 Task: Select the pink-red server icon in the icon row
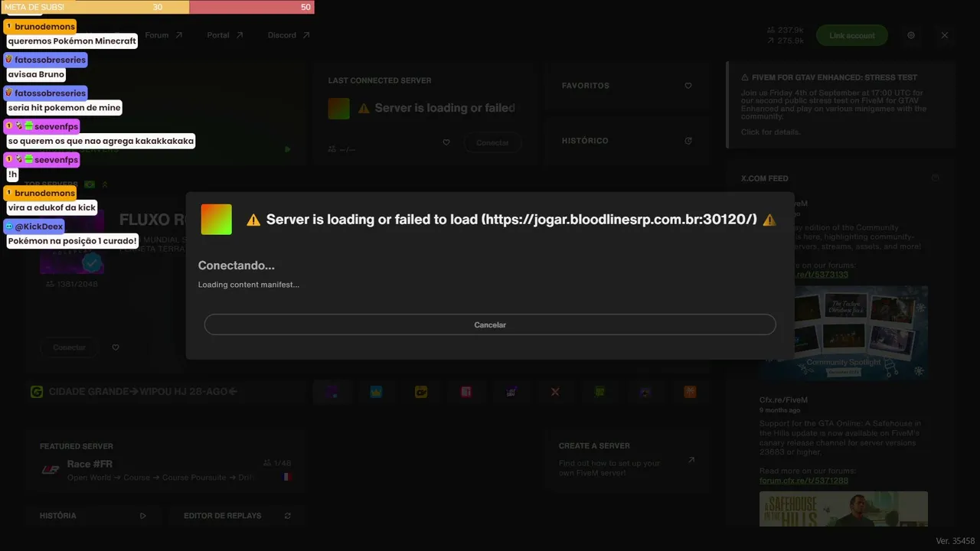465,392
